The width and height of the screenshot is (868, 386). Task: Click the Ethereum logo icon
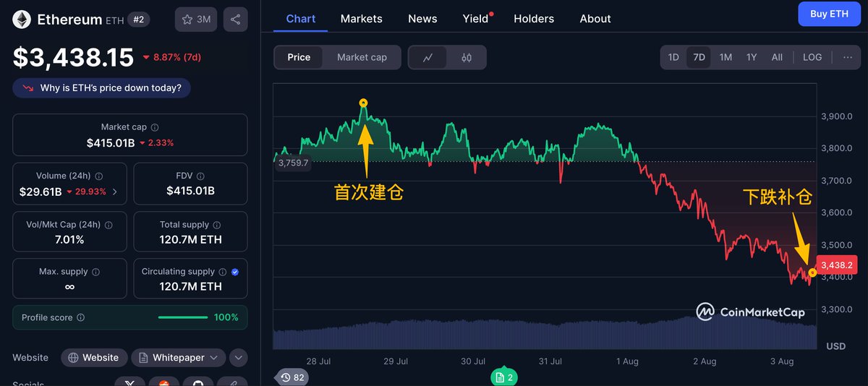22,20
